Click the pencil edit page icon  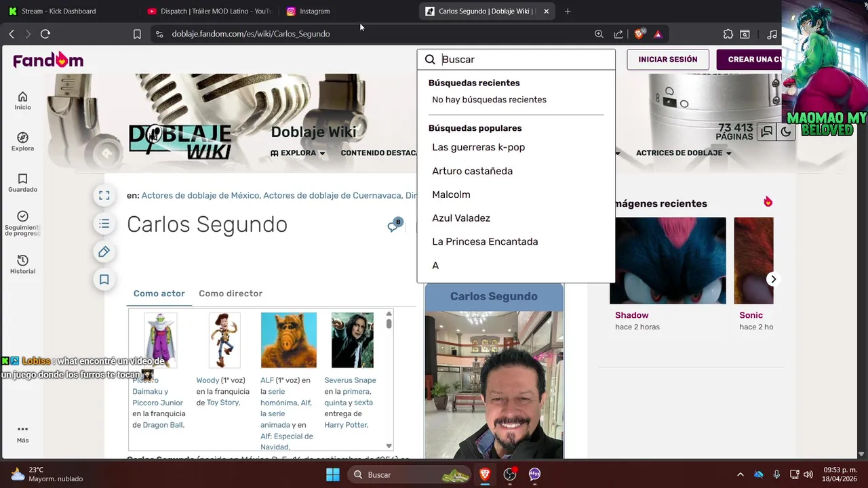(104, 251)
